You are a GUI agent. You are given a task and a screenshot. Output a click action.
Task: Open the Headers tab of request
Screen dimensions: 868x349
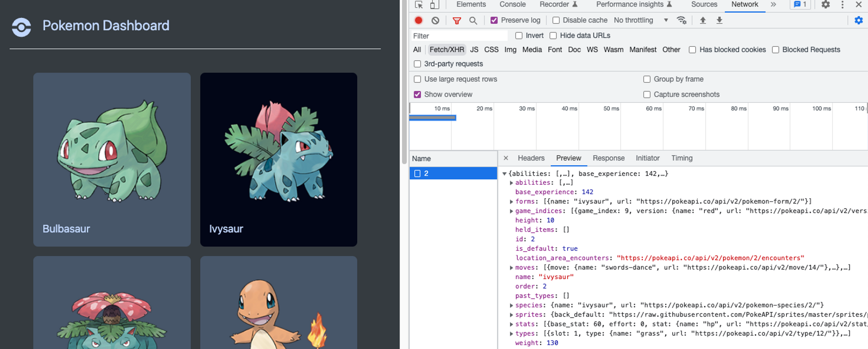click(x=531, y=158)
